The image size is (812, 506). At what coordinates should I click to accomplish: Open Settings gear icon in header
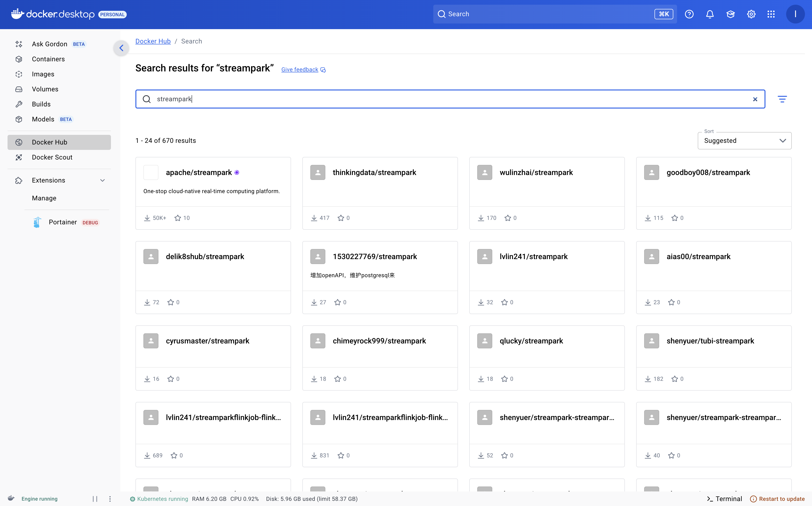coord(751,14)
